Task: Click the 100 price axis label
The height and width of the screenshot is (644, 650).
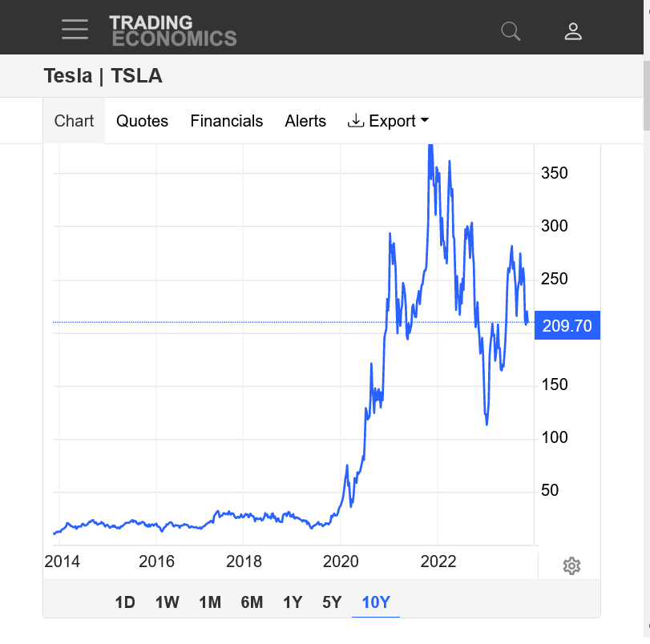Action: [x=555, y=437]
